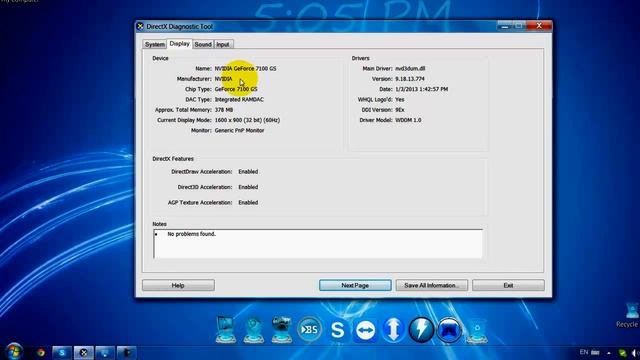This screenshot has height=360, width=640.
Task: Click the manufacturer value 'NVIDIA'
Action: (223, 79)
